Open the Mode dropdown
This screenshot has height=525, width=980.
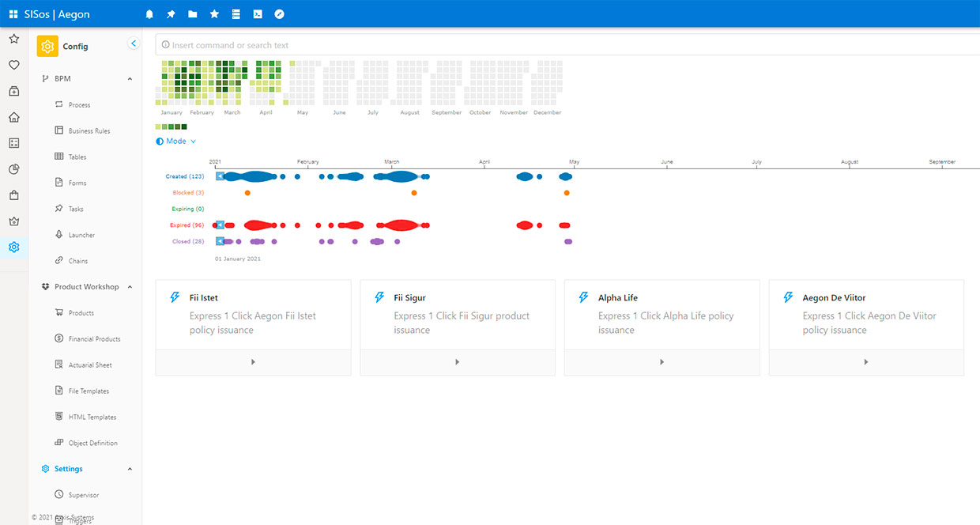pos(176,142)
